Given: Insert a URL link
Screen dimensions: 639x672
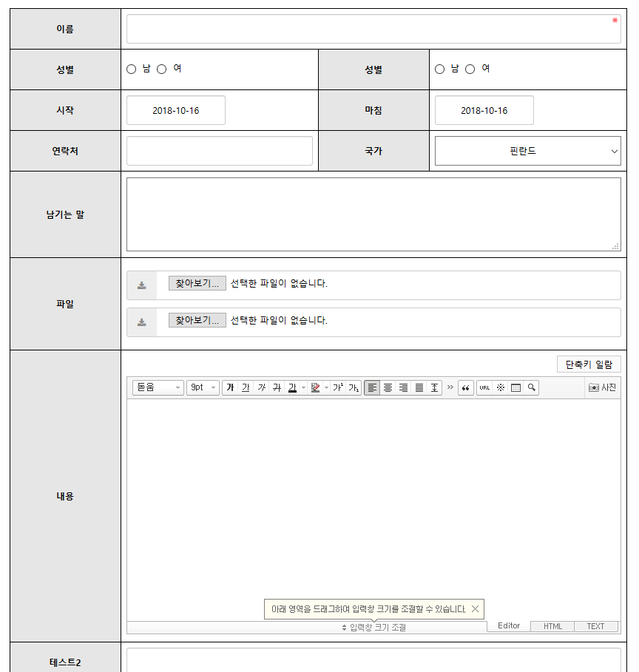Looking at the screenshot, I should pos(484,387).
